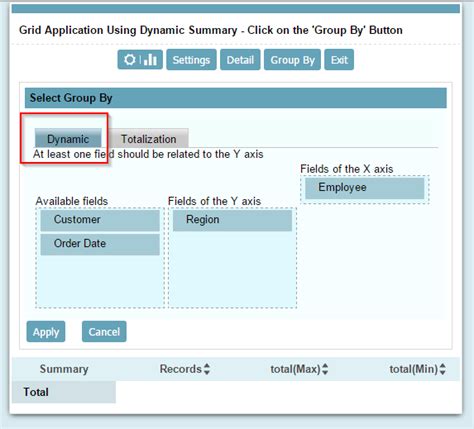Sort by the Records column arrows

tap(207, 369)
